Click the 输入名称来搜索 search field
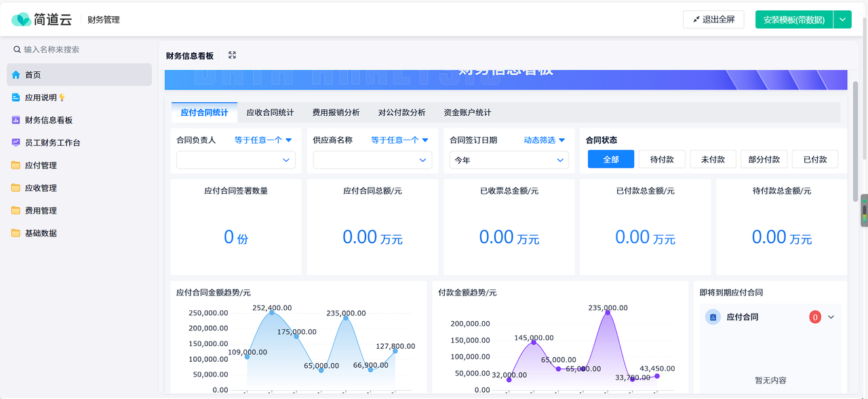Screen dimensions: 868x399 [x=79, y=49]
